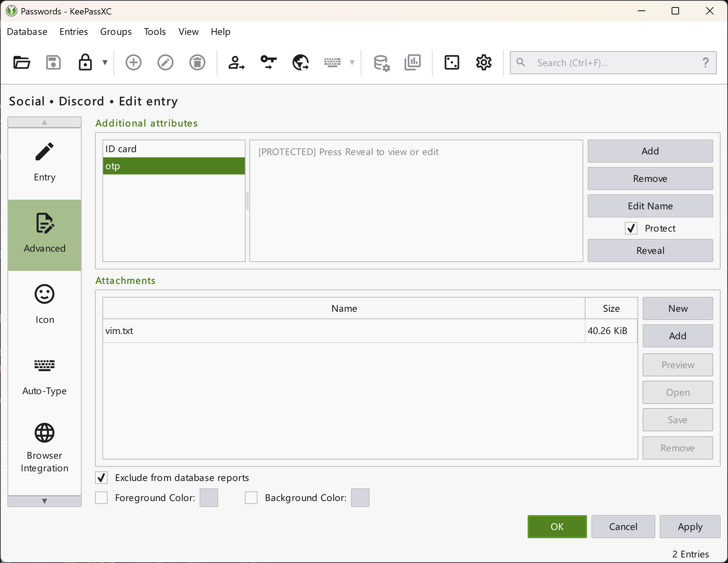Viewport: 728px width, 563px height.
Task: Reveal the protected attribute value
Action: [x=650, y=251]
